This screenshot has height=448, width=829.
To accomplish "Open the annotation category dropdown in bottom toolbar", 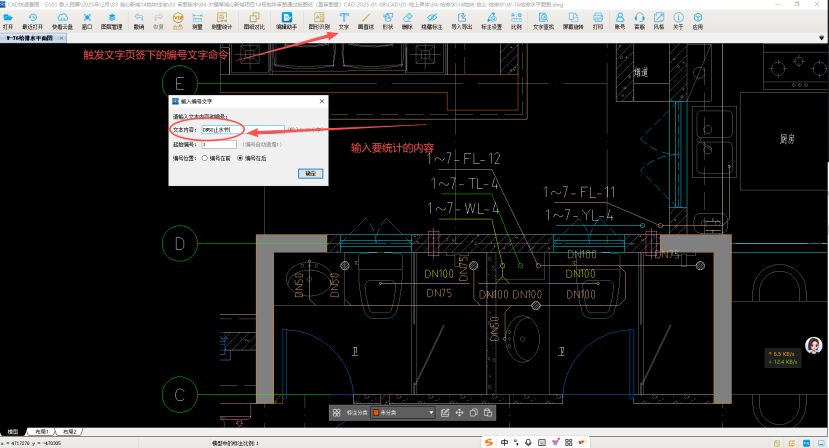I will click(x=403, y=413).
